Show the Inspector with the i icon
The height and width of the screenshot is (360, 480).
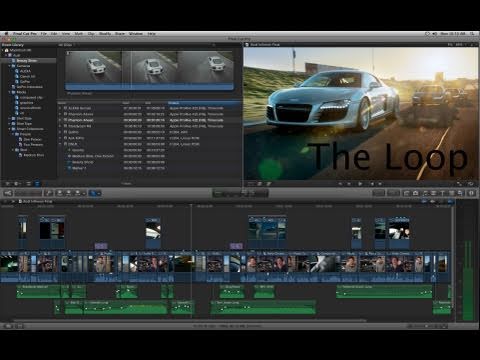point(472,193)
